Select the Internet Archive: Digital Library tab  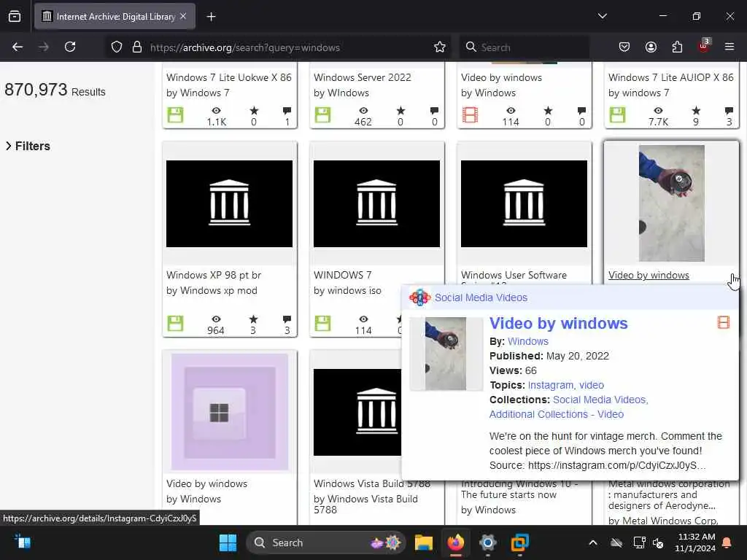115,17
